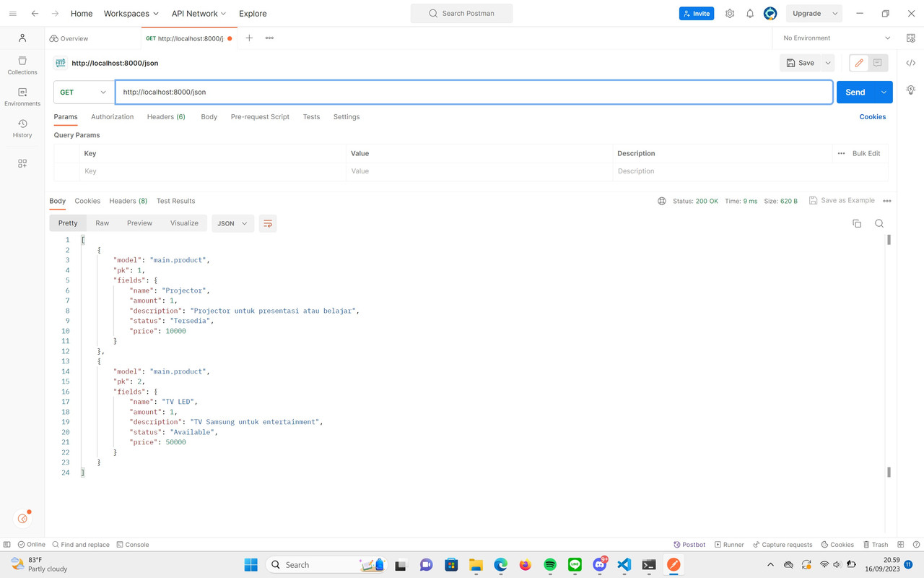This screenshot has width=924, height=578.
Task: Switch response view to Visualize
Action: coord(184,223)
